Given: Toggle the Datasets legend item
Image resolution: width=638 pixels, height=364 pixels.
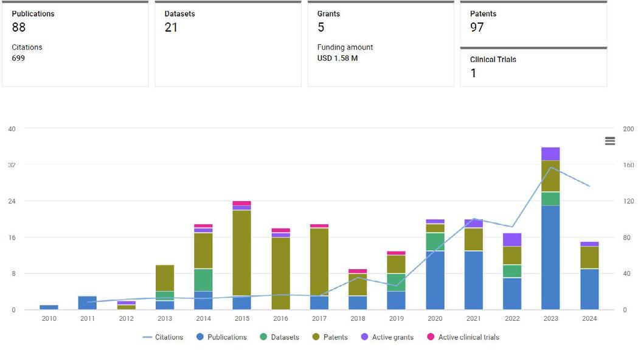Looking at the screenshot, I should click(279, 337).
